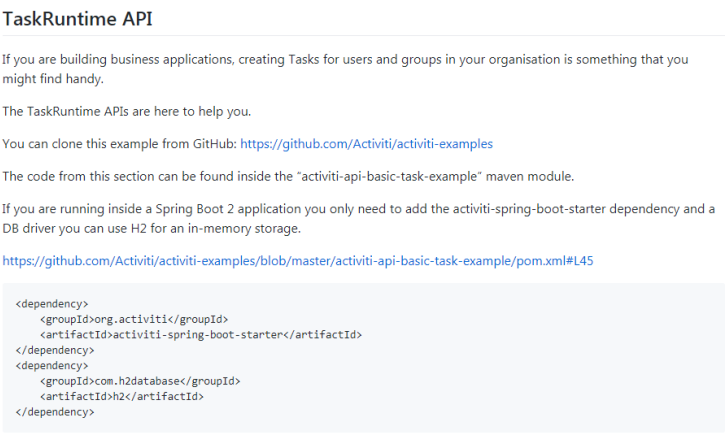Click the last closing dependency tag line
Viewport: 727px width, 439px height.
coord(55,412)
